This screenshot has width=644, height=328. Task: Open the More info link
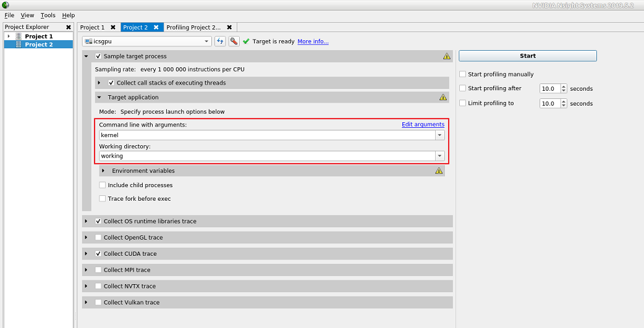313,41
